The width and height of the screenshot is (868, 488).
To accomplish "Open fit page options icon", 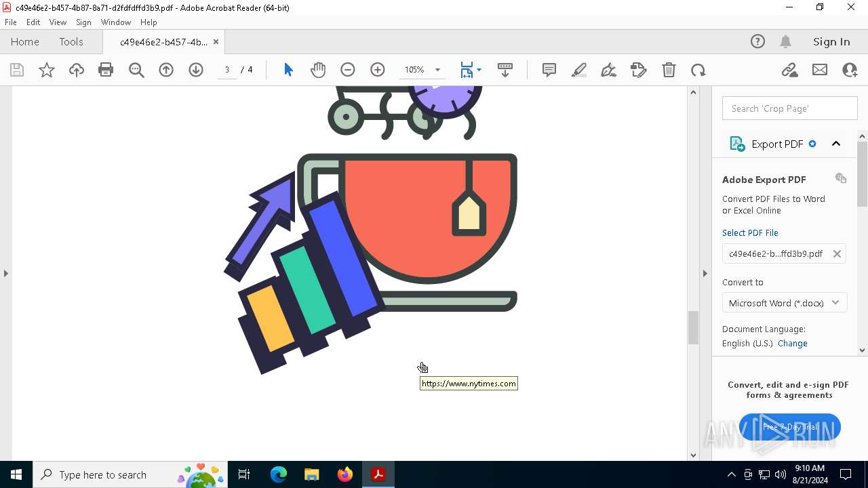I will 471,70.
